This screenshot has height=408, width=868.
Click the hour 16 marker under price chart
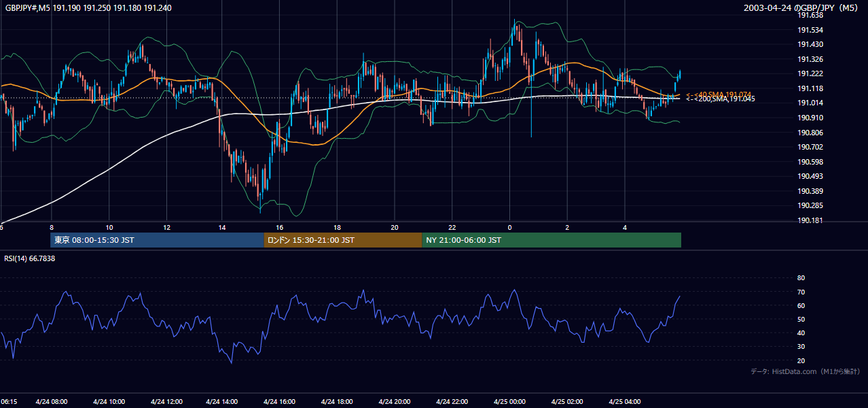point(280,226)
